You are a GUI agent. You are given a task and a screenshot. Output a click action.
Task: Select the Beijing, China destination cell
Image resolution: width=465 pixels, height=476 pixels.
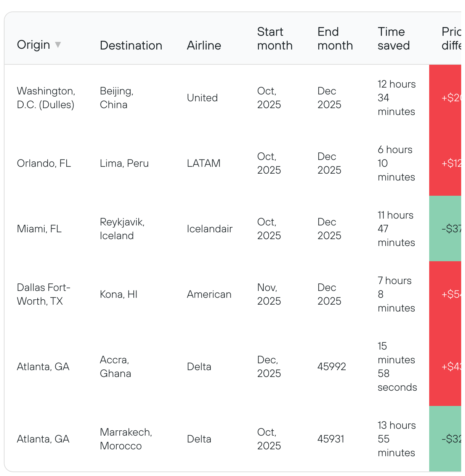117,98
